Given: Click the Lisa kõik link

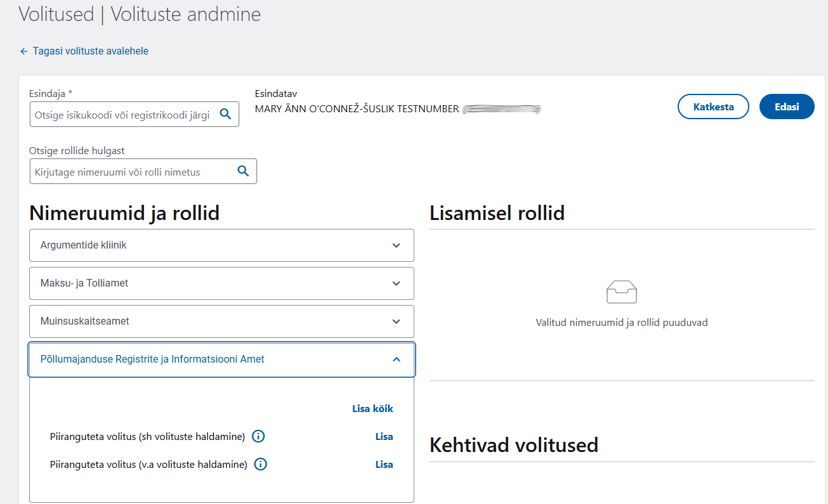Looking at the screenshot, I should (372, 408).
